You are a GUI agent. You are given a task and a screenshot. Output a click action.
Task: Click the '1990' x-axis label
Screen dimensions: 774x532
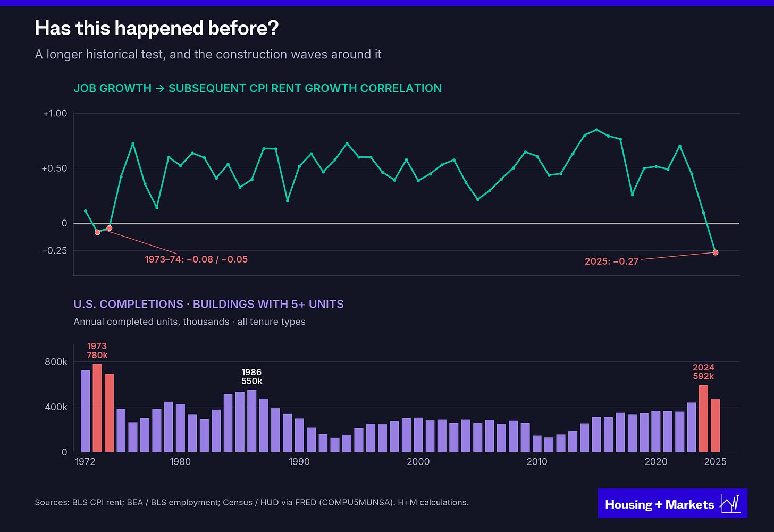[299, 462]
